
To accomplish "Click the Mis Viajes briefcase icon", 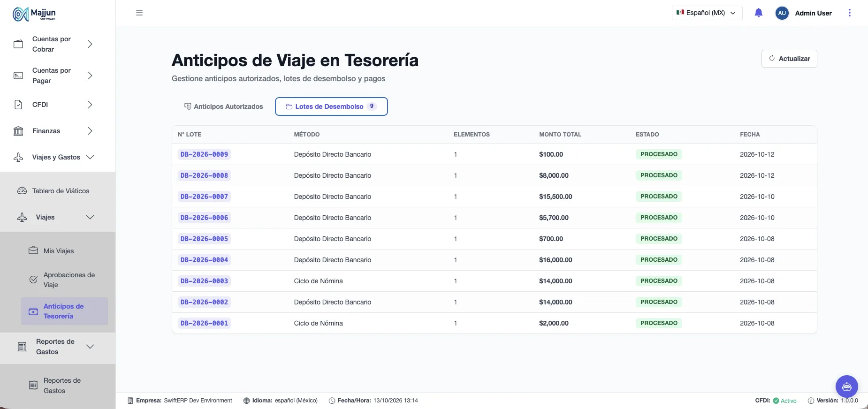I will coord(33,251).
